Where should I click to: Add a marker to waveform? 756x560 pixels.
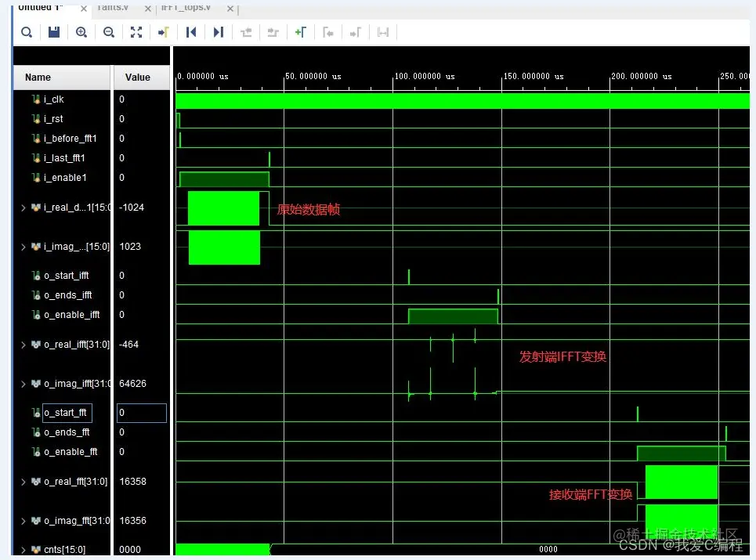300,32
